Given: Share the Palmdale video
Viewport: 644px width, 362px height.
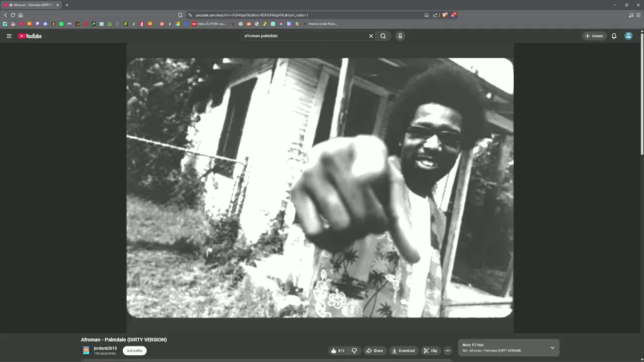Looking at the screenshot, I should [x=374, y=350].
